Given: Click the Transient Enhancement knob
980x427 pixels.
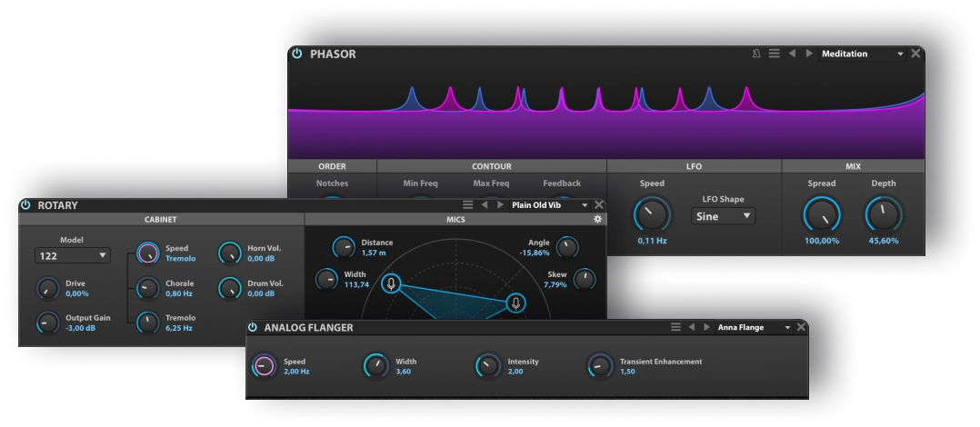Looking at the screenshot, I should 599,366.
